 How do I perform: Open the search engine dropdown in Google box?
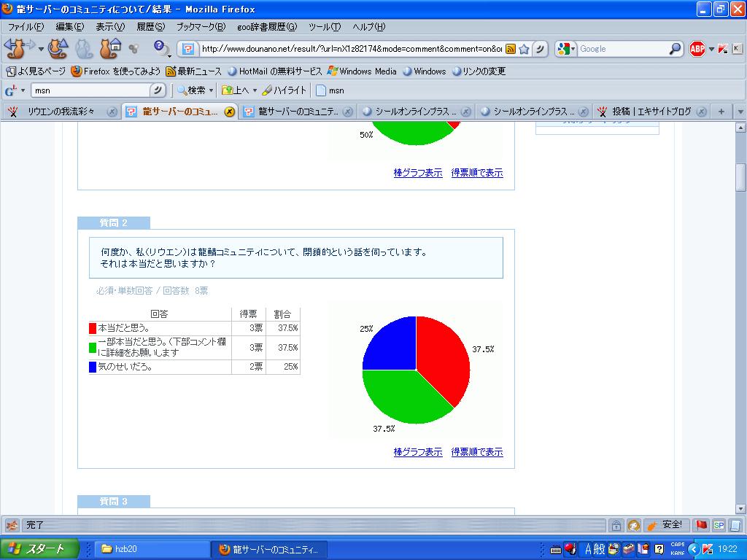point(573,49)
